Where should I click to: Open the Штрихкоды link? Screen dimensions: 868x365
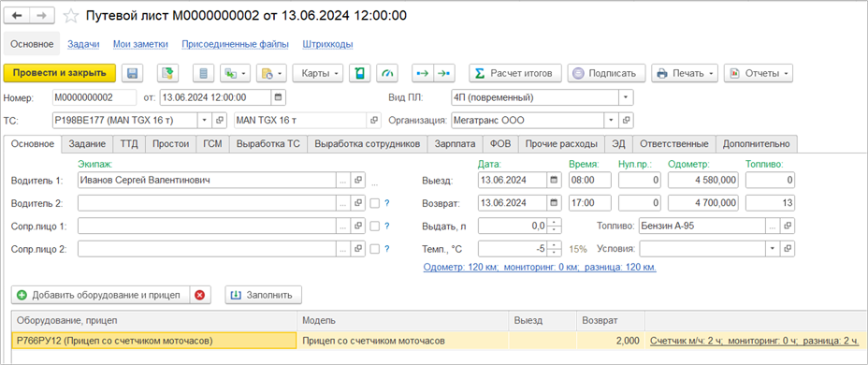pyautogui.click(x=327, y=44)
